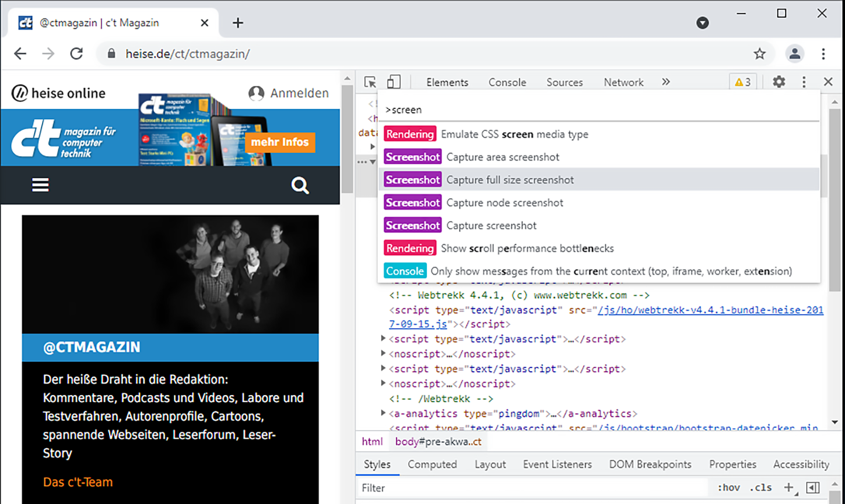Screen dimensions: 845x504
Task: Expand the first noscript element
Action: click(x=383, y=353)
